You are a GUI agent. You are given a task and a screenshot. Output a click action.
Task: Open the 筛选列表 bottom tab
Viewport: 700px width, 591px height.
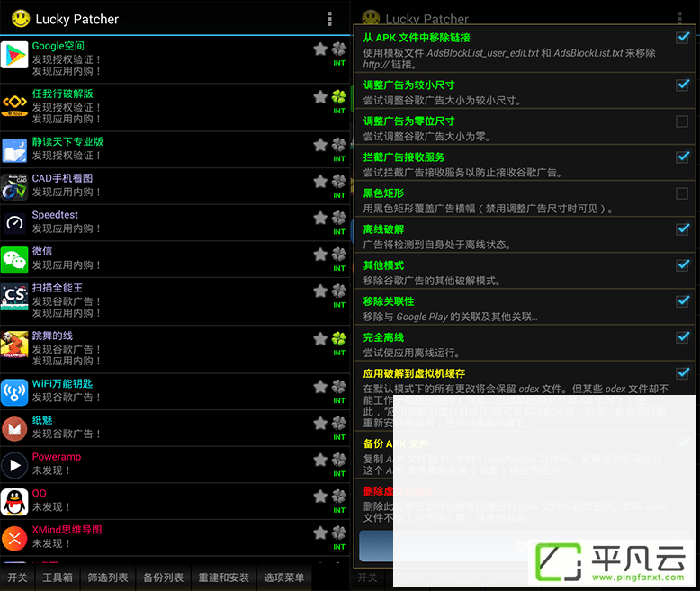tap(108, 578)
